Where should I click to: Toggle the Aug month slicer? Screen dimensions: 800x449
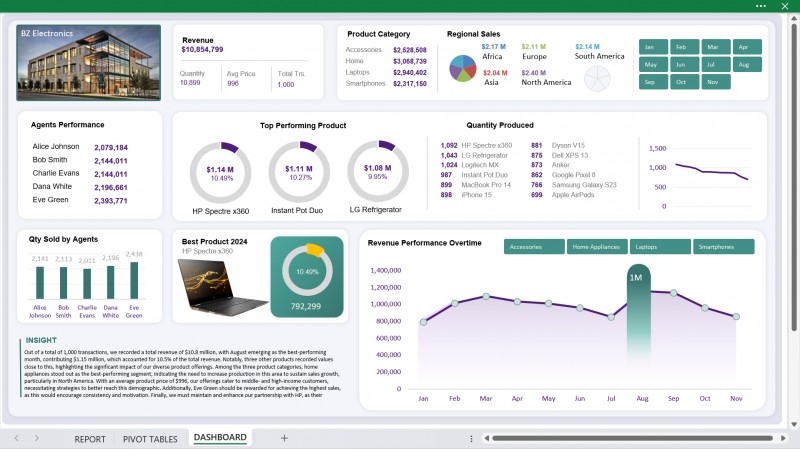(x=747, y=64)
